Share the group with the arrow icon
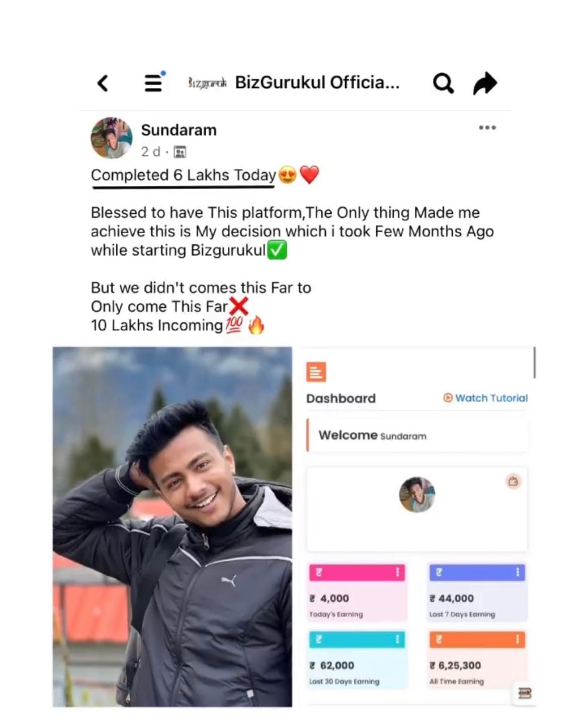 tap(485, 83)
